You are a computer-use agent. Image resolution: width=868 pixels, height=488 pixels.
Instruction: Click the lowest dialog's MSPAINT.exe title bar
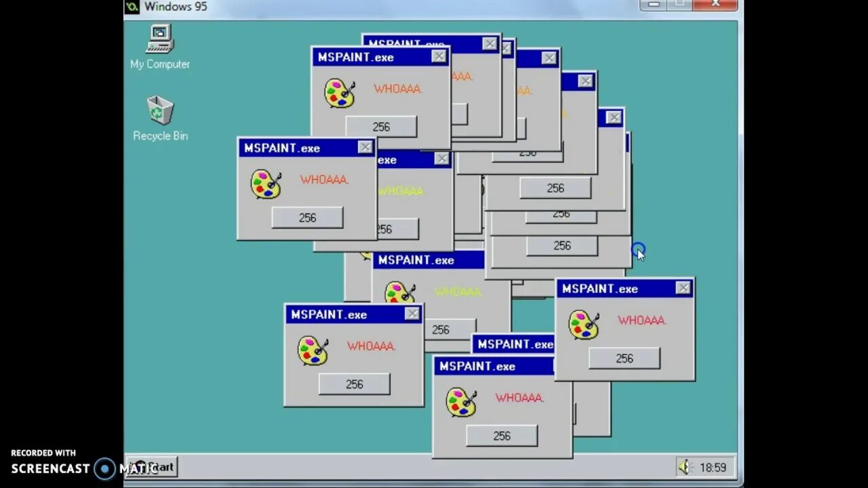(x=494, y=366)
